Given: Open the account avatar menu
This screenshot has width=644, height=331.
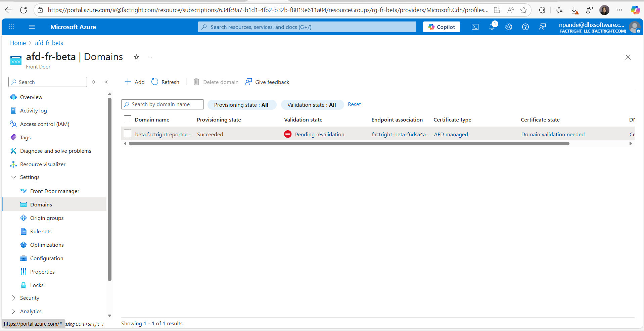Looking at the screenshot, I should tap(635, 27).
